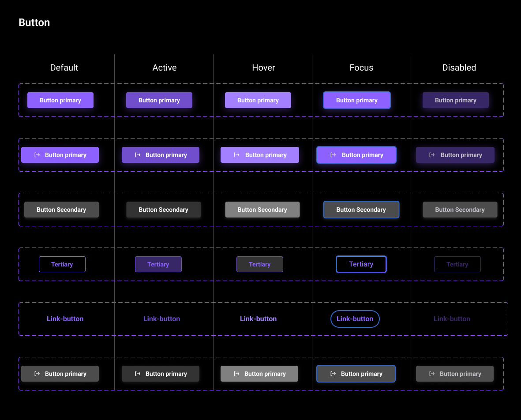Screen dimensions: 521x420
Task: Select the focused Tertiary button
Action: tap(361, 264)
